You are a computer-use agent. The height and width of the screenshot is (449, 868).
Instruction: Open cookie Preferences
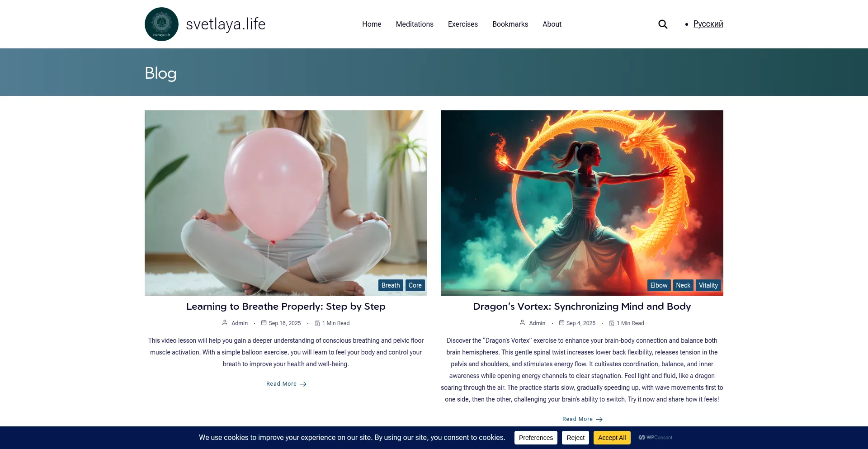click(536, 438)
